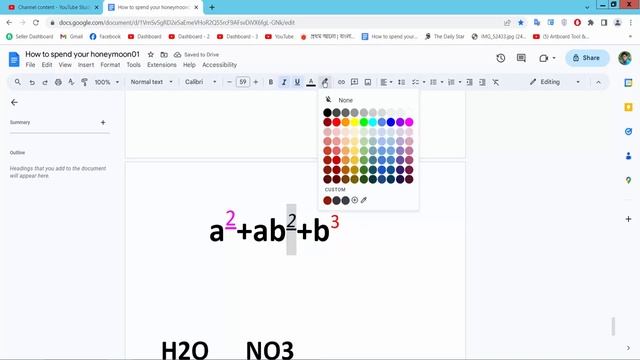This screenshot has width=640, height=360.
Task: Open the Maps side panel
Action: 628,180
